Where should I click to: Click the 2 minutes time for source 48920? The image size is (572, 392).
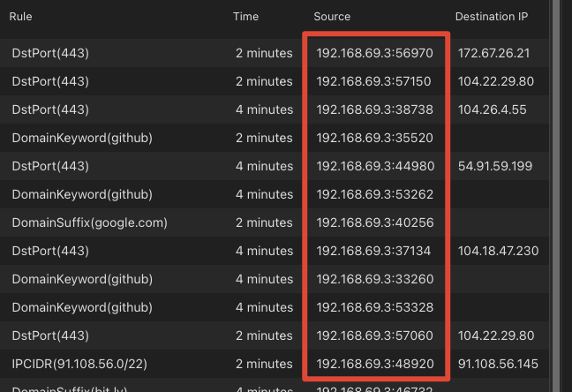264,364
